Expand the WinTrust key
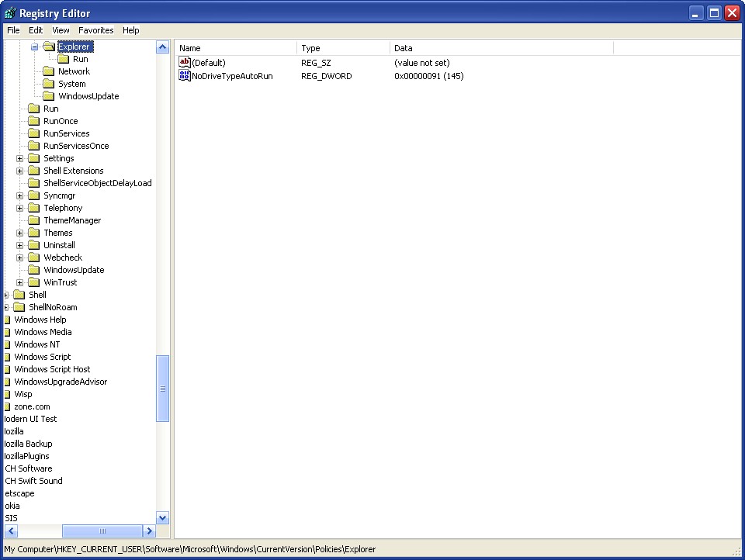This screenshot has width=745, height=560. click(19, 282)
